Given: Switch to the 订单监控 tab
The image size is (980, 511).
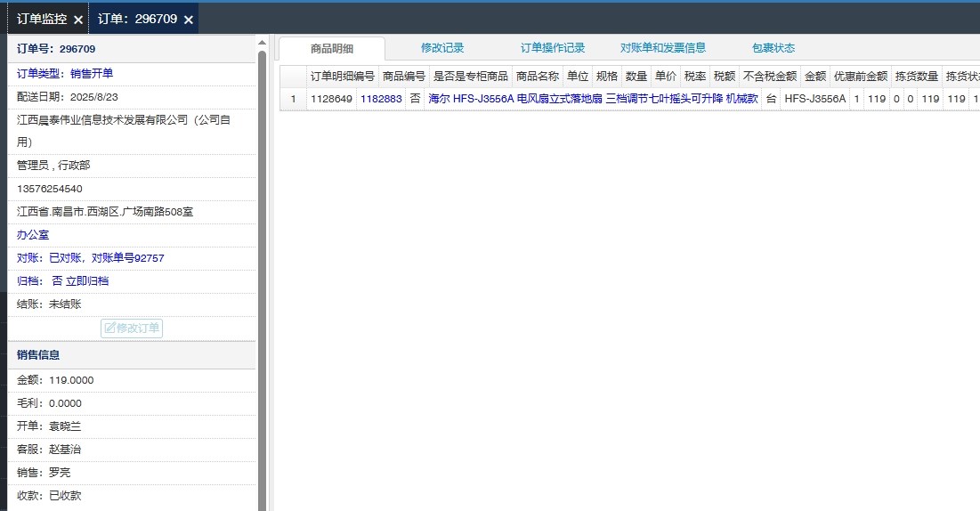Looking at the screenshot, I should click(42, 19).
